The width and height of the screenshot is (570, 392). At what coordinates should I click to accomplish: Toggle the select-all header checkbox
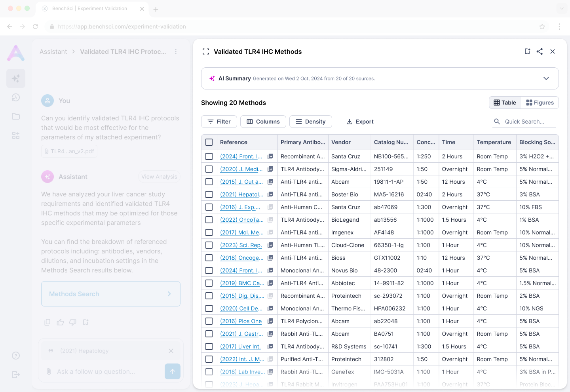[209, 142]
